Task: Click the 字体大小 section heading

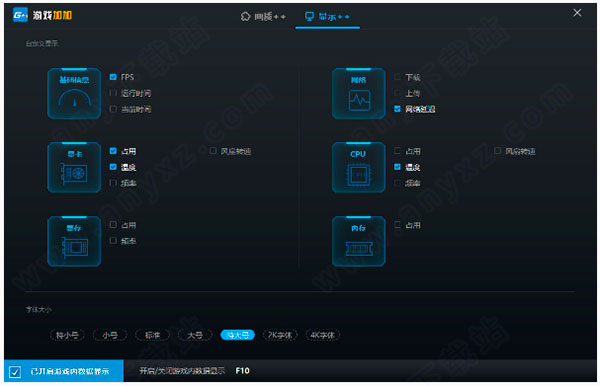Action: (x=39, y=309)
